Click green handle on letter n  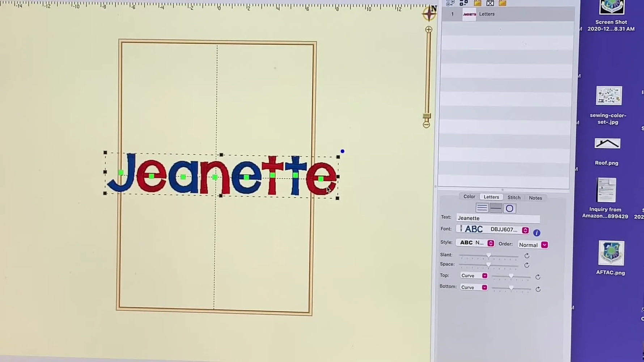(215, 177)
